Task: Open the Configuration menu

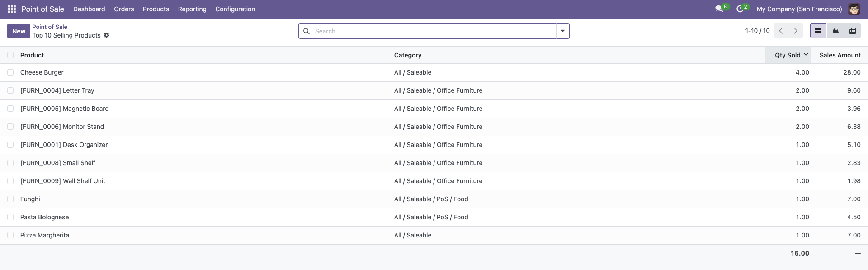Action: (235, 9)
